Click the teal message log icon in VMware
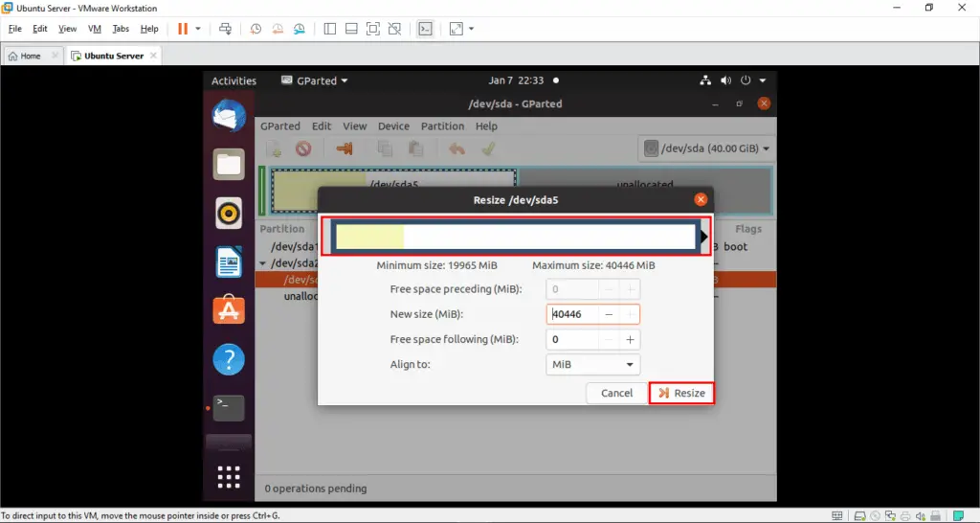Viewport: 980px width, 523px height. (958, 516)
